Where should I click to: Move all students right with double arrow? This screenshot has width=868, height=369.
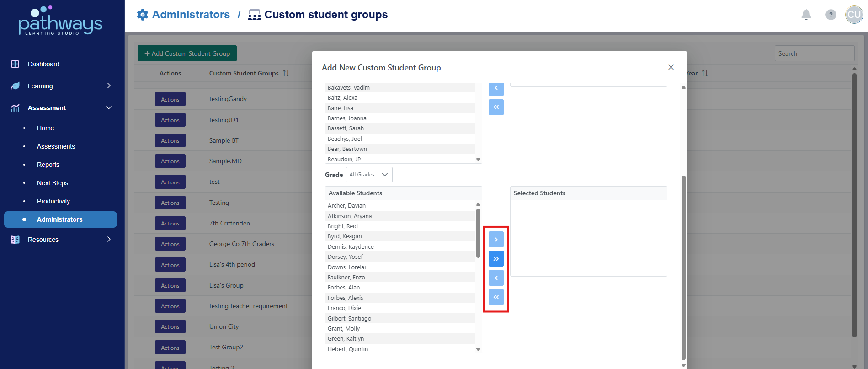click(x=496, y=259)
